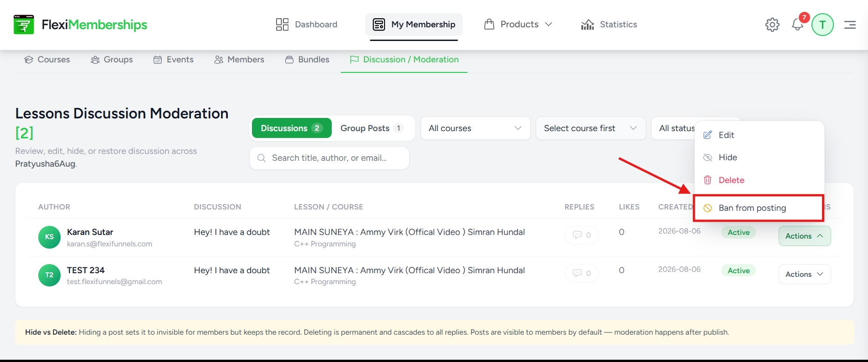868x362 pixels.
Task: Click the Active status badge for TEST 234
Action: (x=739, y=270)
